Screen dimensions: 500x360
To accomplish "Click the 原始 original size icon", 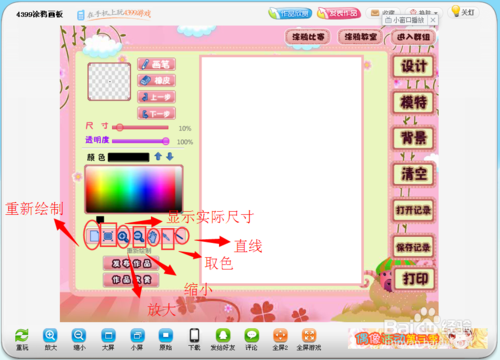I will point(166,335).
